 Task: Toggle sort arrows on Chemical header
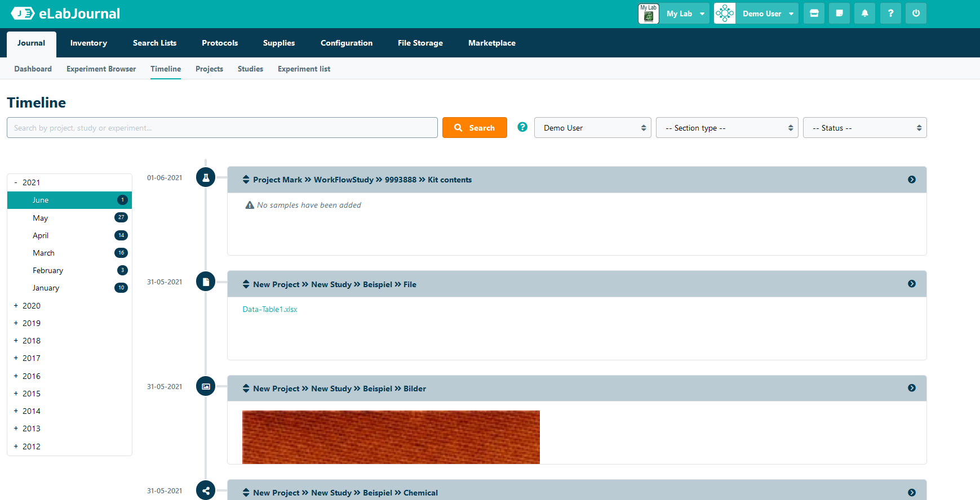click(x=246, y=493)
